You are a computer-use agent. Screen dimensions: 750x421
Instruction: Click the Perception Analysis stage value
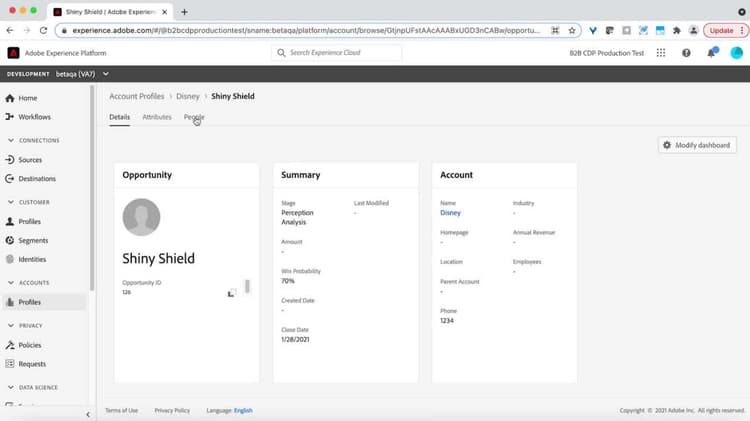(x=298, y=217)
